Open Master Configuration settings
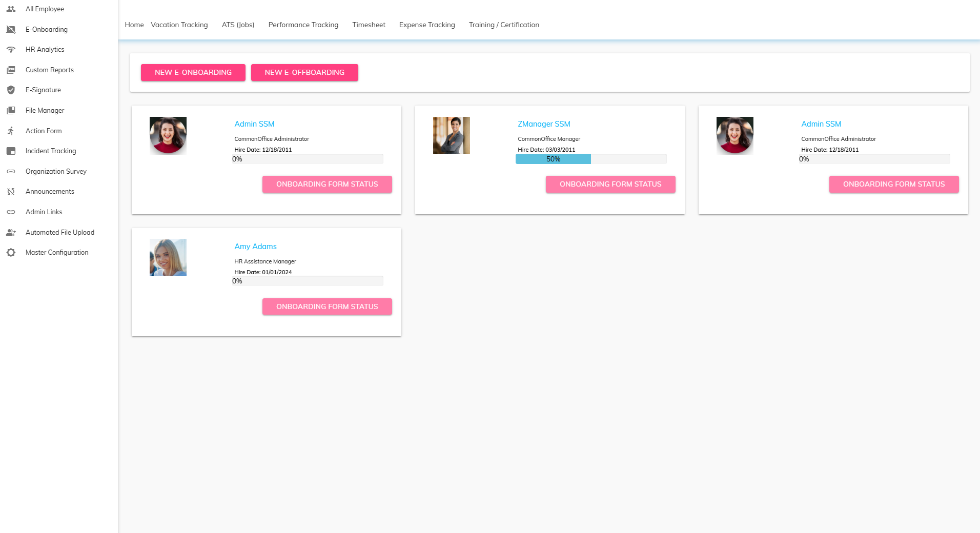 tap(56, 252)
